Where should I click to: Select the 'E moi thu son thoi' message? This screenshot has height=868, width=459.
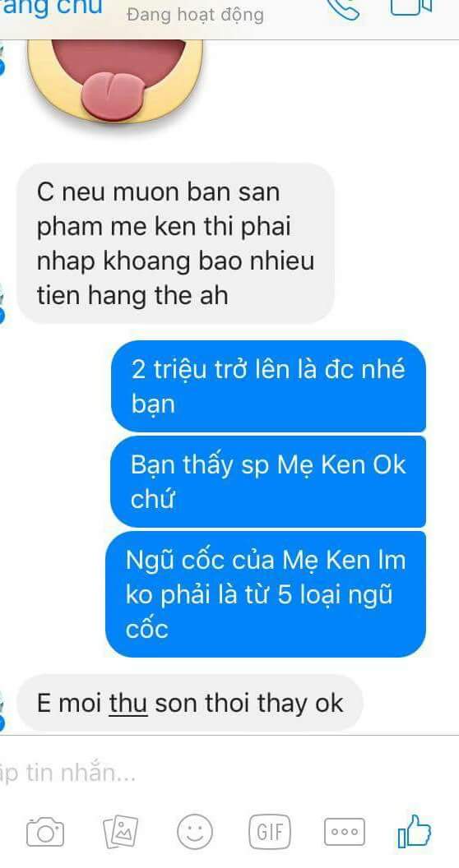click(189, 703)
